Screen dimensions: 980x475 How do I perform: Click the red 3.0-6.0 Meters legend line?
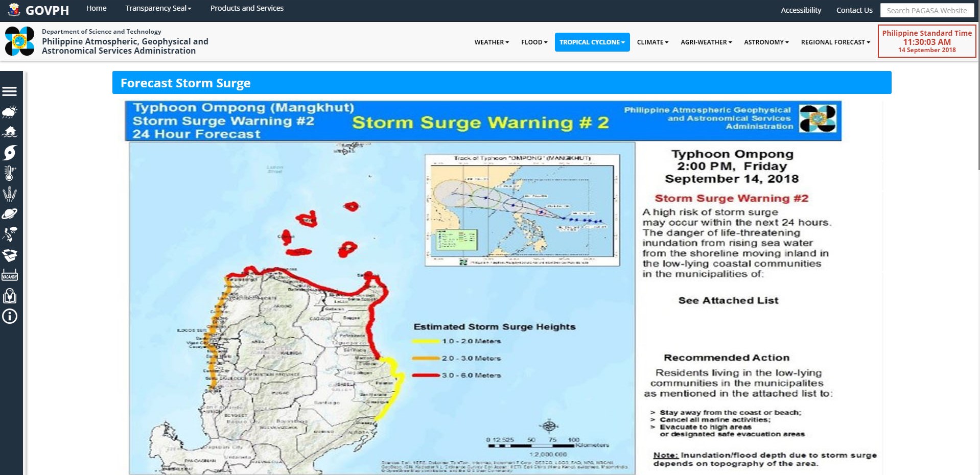(x=426, y=375)
